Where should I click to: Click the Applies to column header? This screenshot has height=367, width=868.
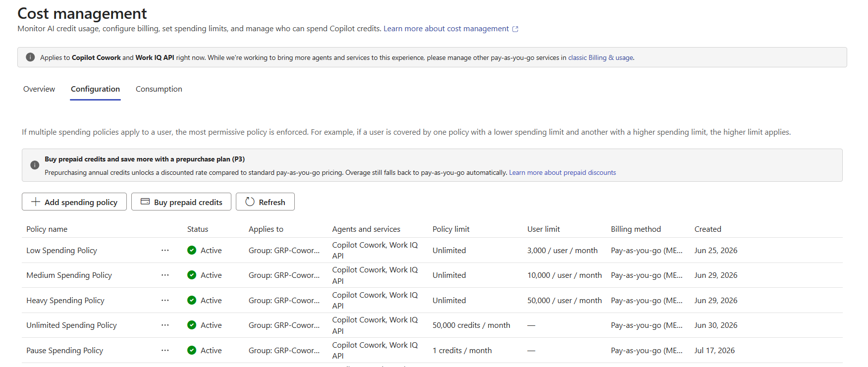coord(266,229)
